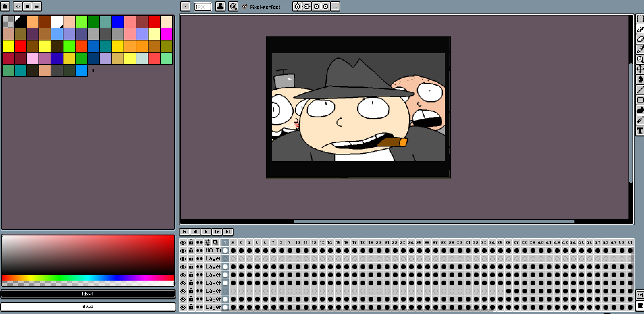Open the background color Idx-4 bar
The image size is (644, 314).
pos(88,307)
